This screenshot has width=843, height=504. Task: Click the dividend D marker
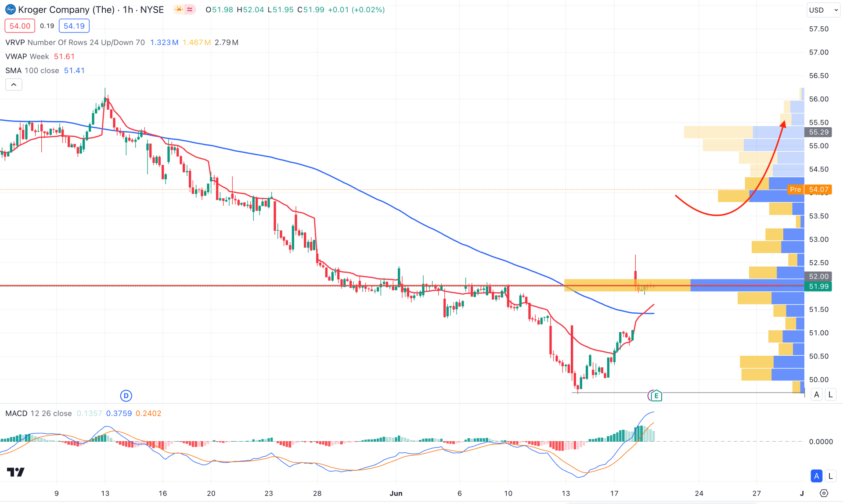[x=126, y=396]
